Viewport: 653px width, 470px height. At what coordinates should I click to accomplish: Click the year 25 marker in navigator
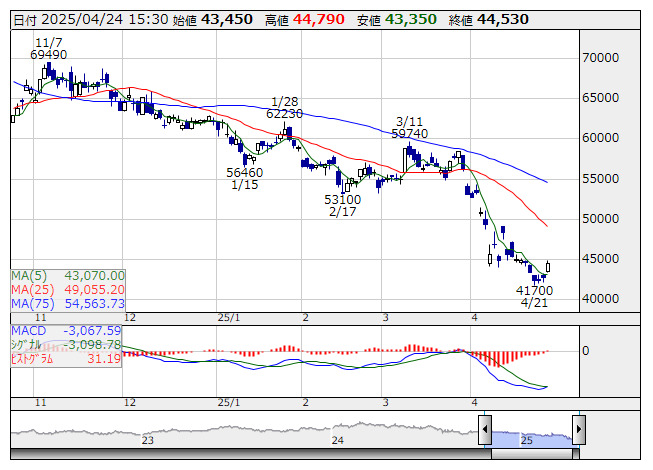tap(526, 440)
